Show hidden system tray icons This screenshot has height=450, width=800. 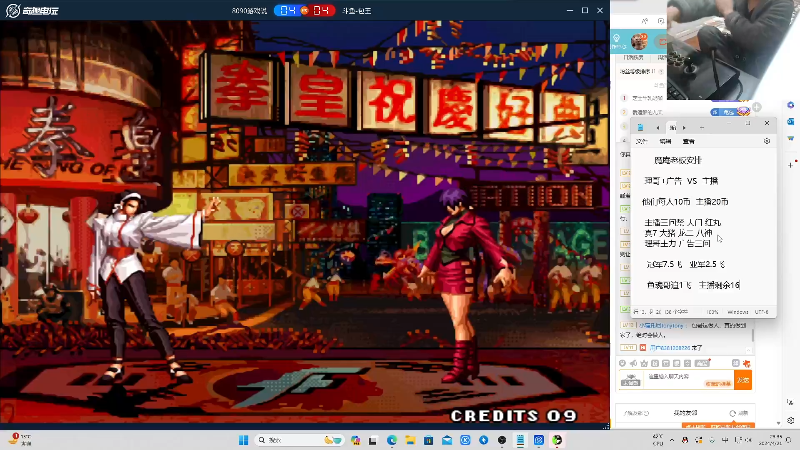pyautogui.click(x=672, y=440)
